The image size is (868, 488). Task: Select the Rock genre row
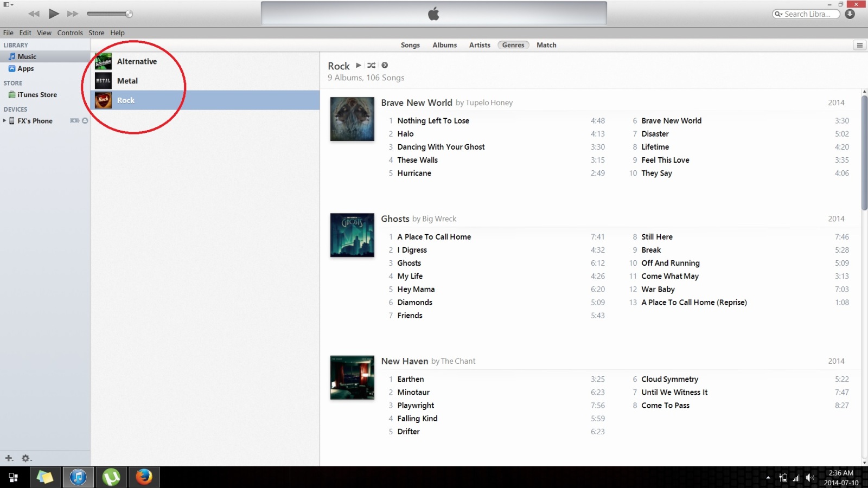205,100
